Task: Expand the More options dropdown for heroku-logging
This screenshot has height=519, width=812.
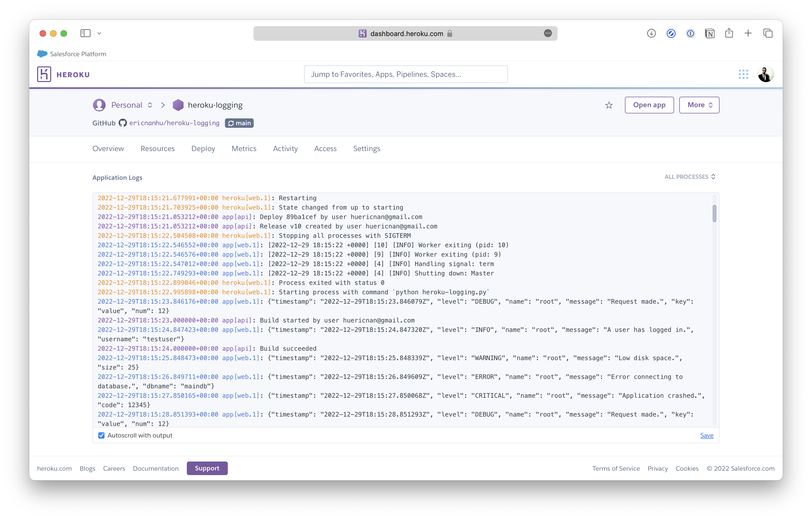Action: (x=699, y=105)
